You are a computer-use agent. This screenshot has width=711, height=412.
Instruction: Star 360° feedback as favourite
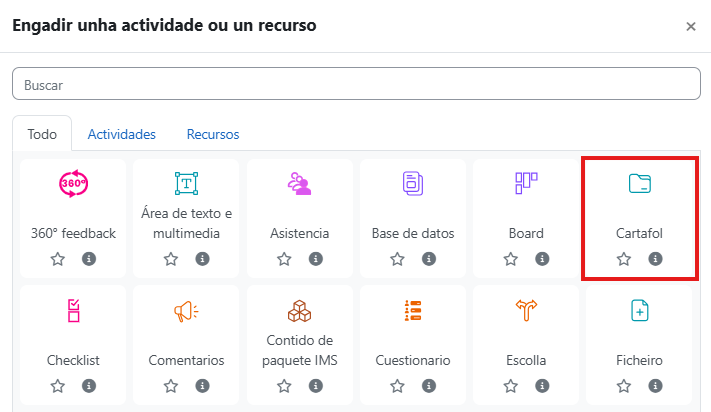click(58, 259)
